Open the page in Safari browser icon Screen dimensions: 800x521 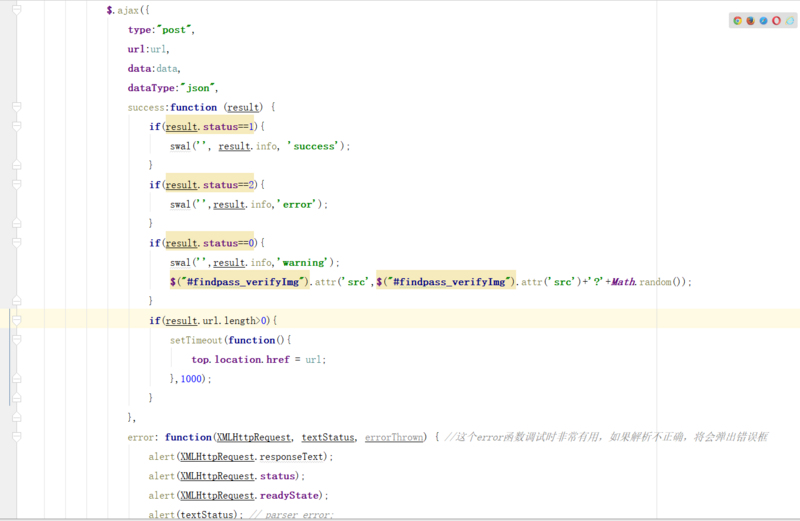[763, 21]
